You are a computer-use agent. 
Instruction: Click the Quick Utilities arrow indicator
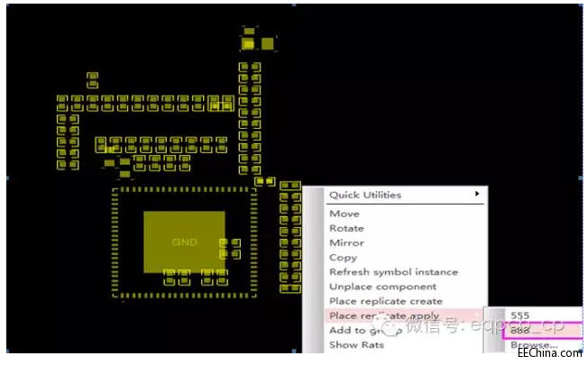tap(477, 195)
